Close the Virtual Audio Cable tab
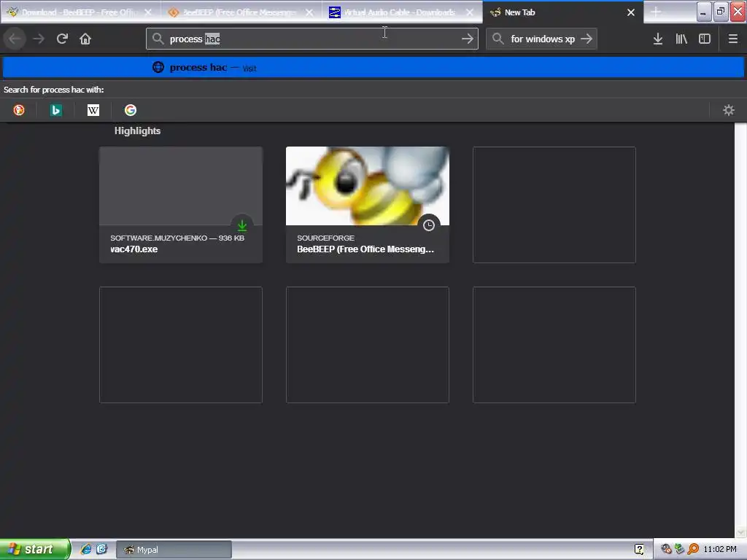Screen dimensions: 747x560 [x=470, y=12]
